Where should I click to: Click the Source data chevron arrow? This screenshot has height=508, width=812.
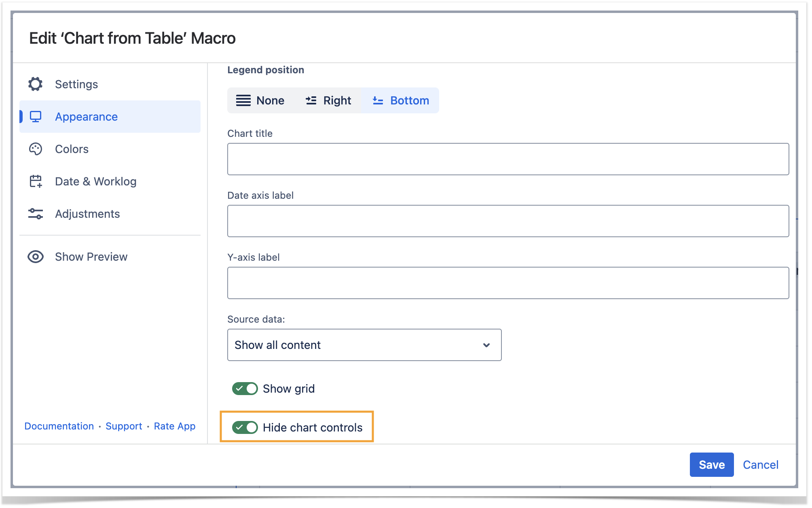pos(486,345)
